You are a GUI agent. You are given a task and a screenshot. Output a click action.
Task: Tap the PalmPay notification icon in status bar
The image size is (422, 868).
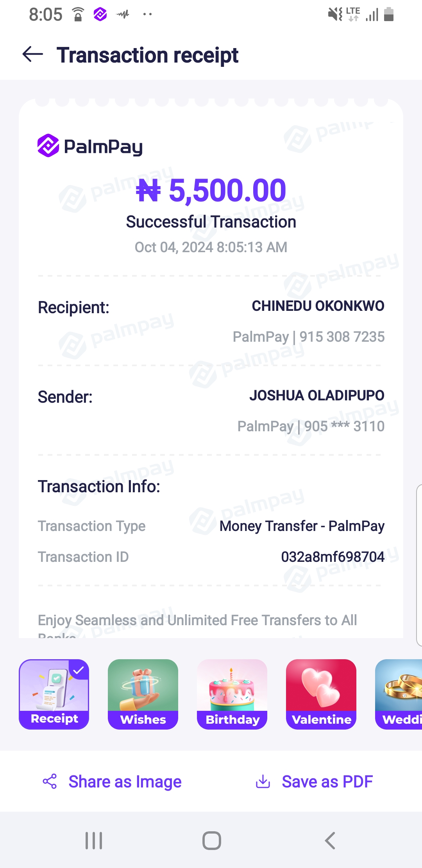coord(100,15)
